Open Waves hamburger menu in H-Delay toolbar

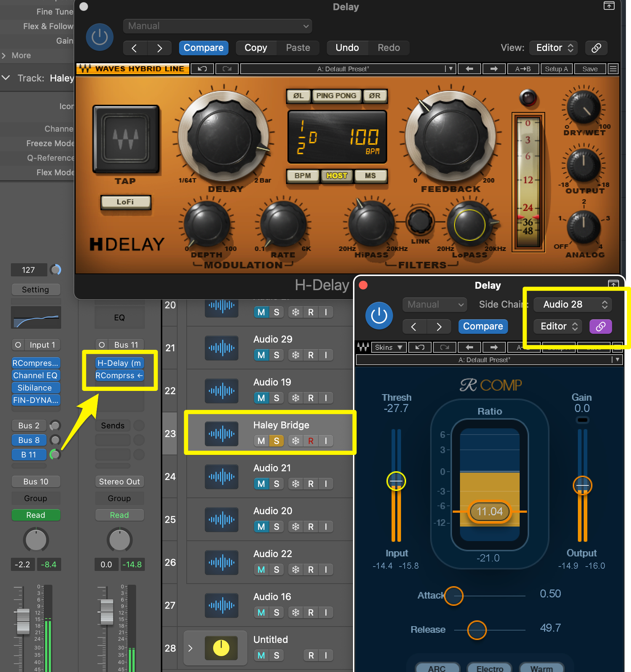[614, 69]
